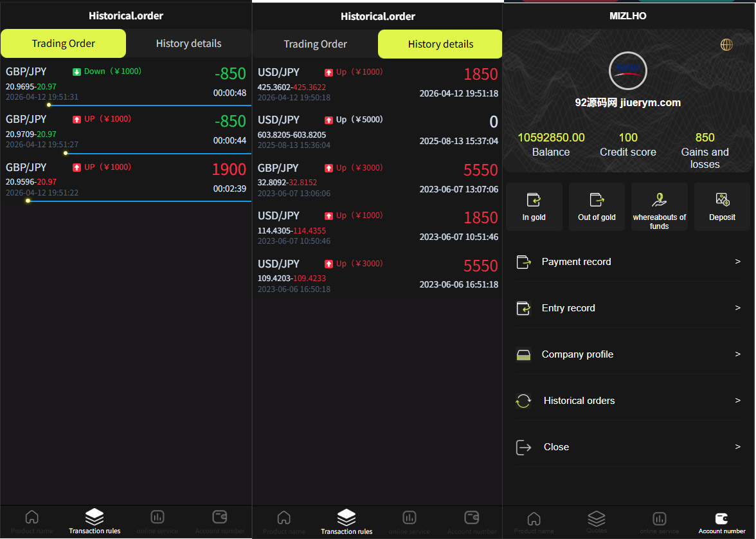Select the Deposit icon
Screen dimensions: 756x539
722,200
